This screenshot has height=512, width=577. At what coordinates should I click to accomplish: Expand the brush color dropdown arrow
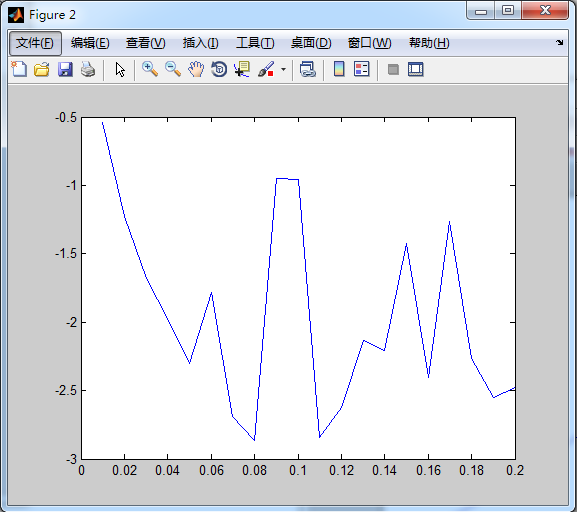coord(283,69)
